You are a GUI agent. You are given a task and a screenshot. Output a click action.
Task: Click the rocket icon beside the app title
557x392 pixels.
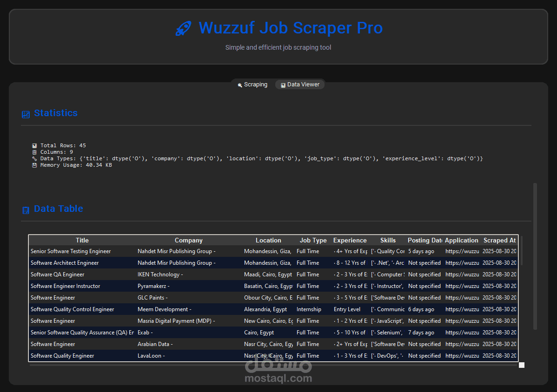(x=183, y=28)
